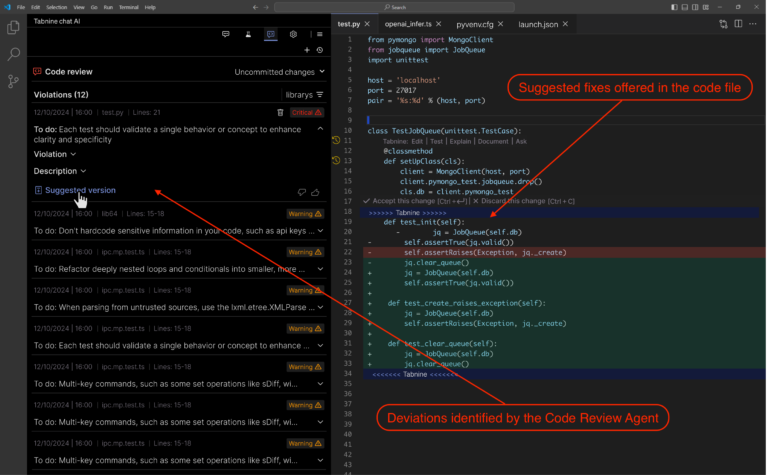Click the Suggested version link

coord(80,190)
